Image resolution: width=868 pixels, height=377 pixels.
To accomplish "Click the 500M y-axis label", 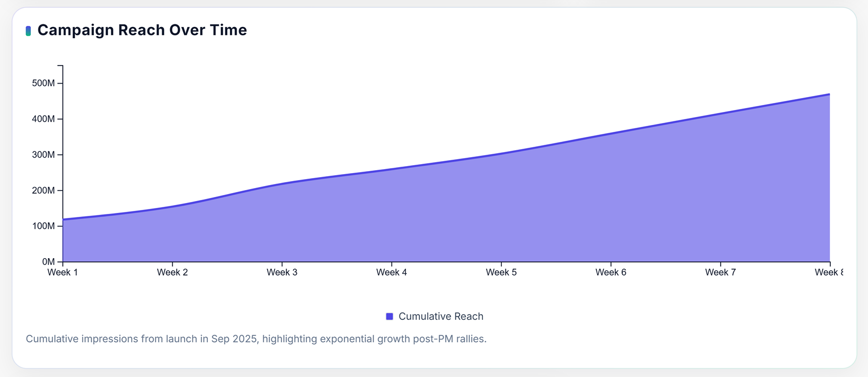I will 43,83.
